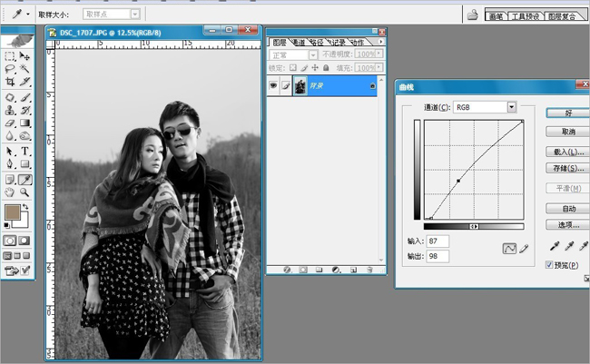
Task: Select pencil draw mode in Curves
Action: coord(524,249)
